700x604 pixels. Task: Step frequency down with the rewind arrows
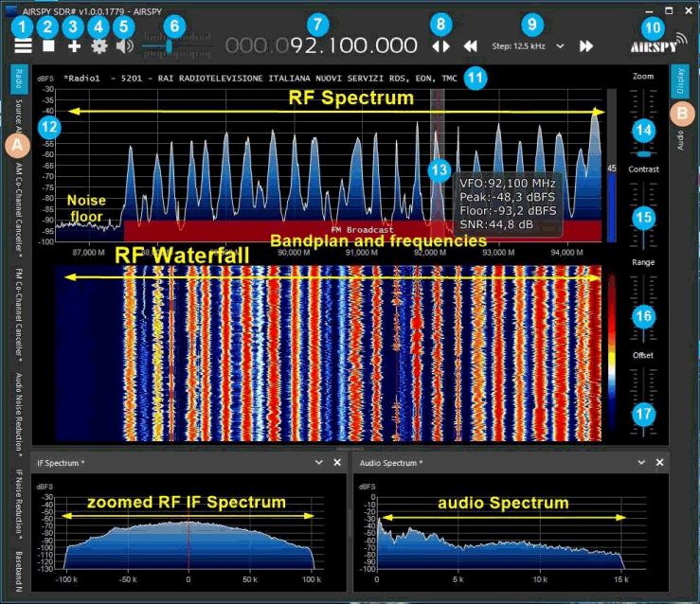(470, 45)
